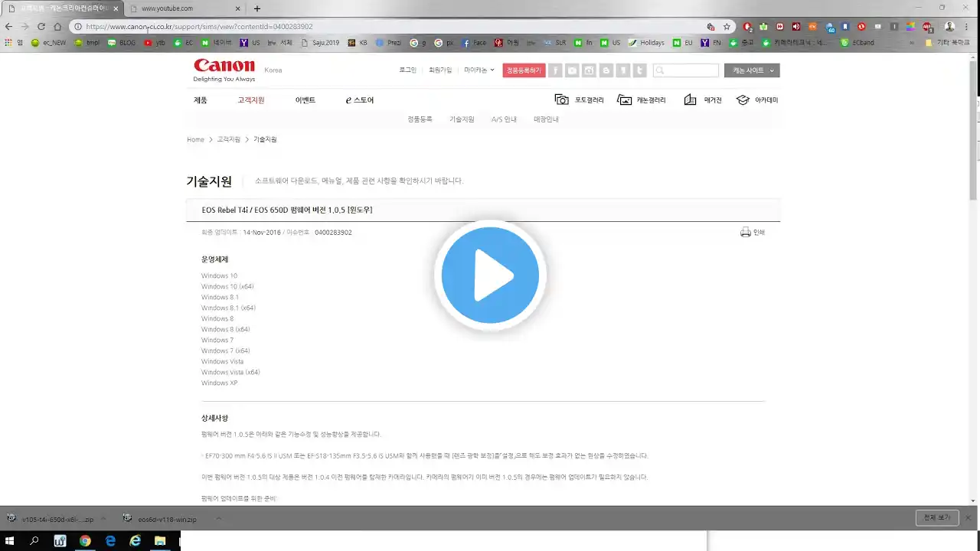
Task: Open the Facebook social icon in header
Action: click(x=555, y=70)
